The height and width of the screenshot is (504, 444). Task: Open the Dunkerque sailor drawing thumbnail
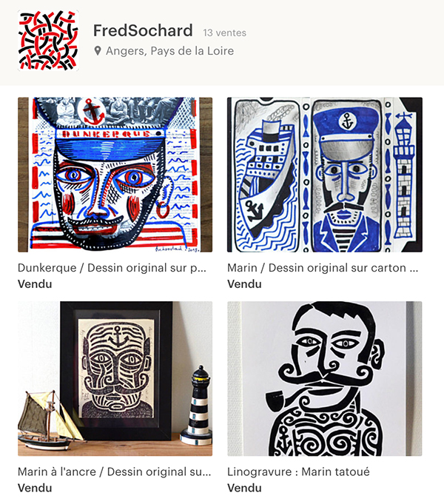115,175
